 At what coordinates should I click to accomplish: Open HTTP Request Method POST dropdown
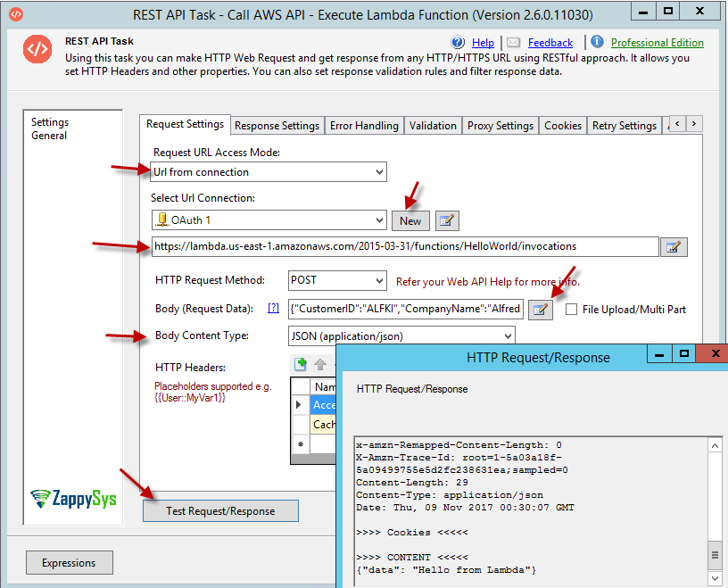(x=337, y=280)
